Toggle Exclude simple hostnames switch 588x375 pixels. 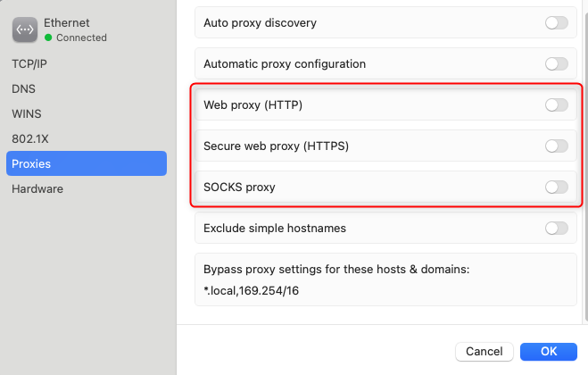click(557, 228)
